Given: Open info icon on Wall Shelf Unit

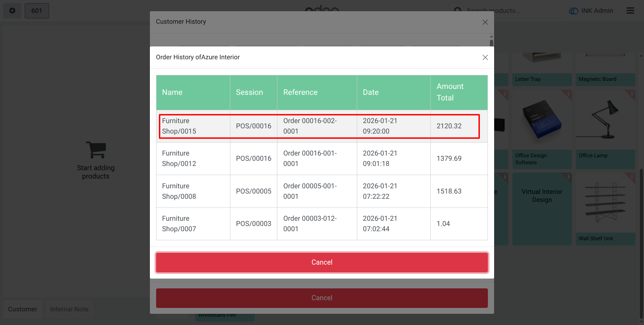Looking at the screenshot, I should point(631,177).
